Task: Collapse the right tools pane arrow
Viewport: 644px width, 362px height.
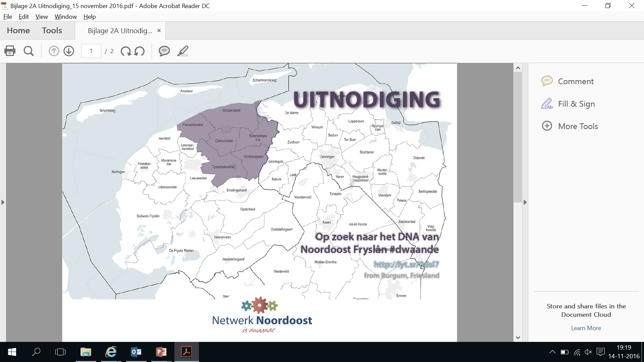Action: pos(525,202)
